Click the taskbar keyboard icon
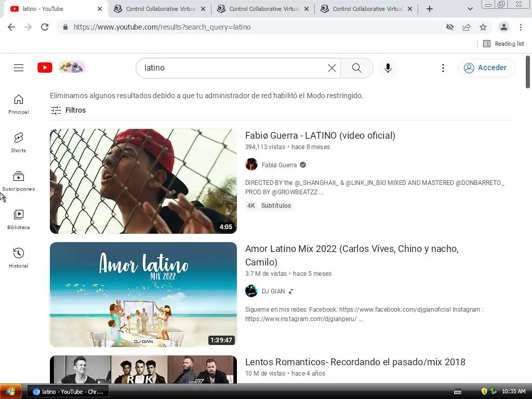The image size is (532, 399). tap(458, 392)
